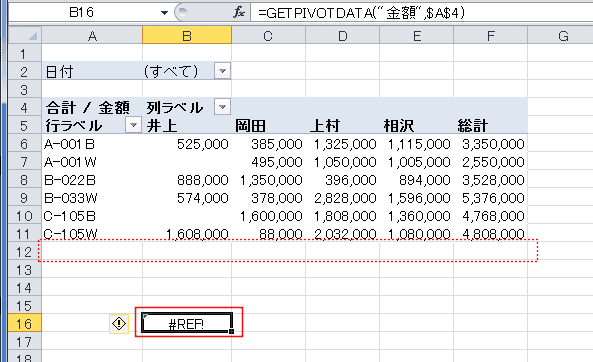Click the 1,600,000 cell in 岡田 column
The image size is (593, 362).
268,216
